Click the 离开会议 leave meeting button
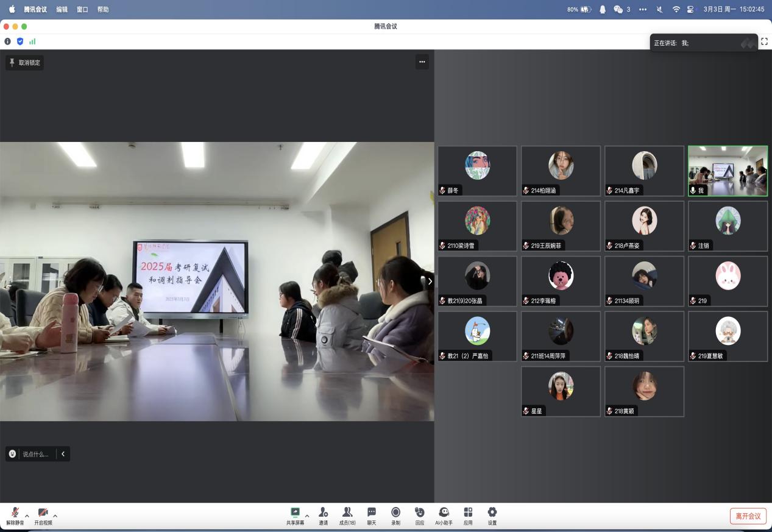Image resolution: width=772 pixels, height=532 pixels. coord(748,516)
